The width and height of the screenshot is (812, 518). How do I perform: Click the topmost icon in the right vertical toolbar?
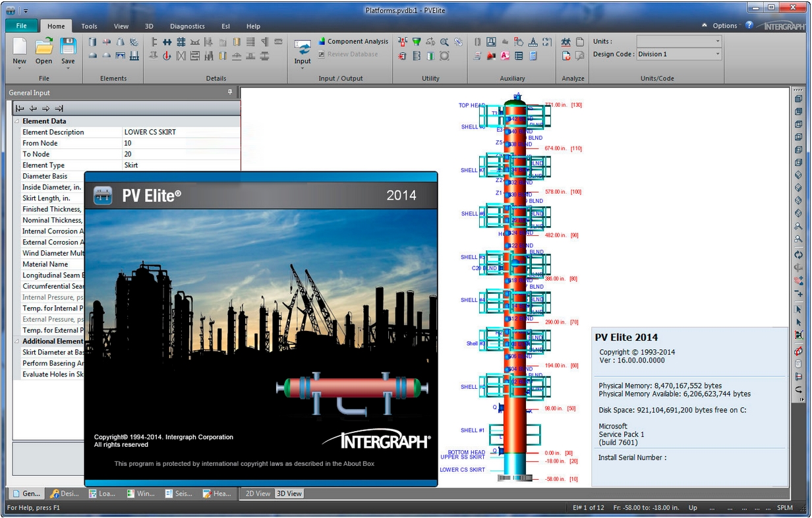(x=798, y=100)
